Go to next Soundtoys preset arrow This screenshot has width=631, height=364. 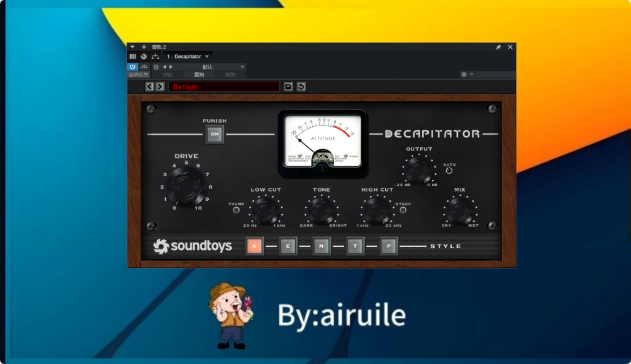tap(160, 86)
